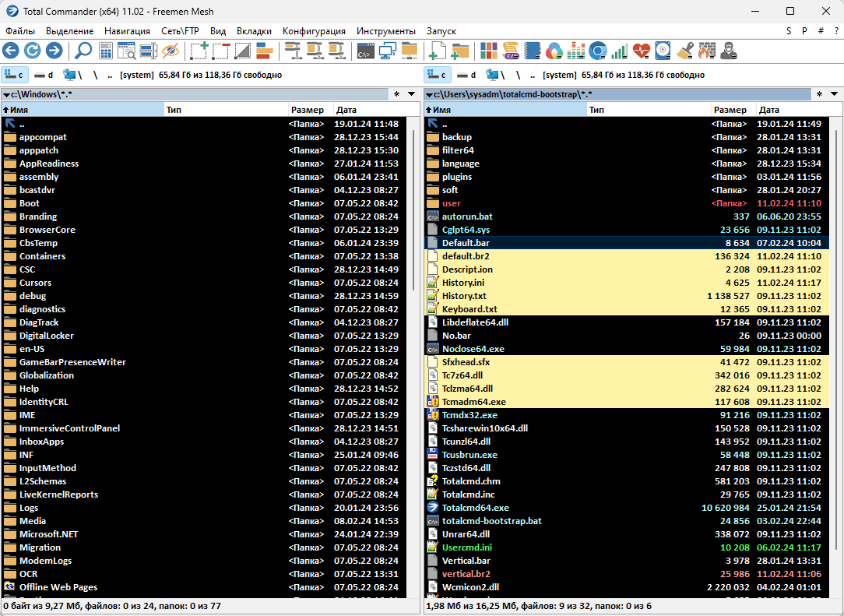Select drive d in left panel
The image size is (844, 616).
(x=44, y=75)
